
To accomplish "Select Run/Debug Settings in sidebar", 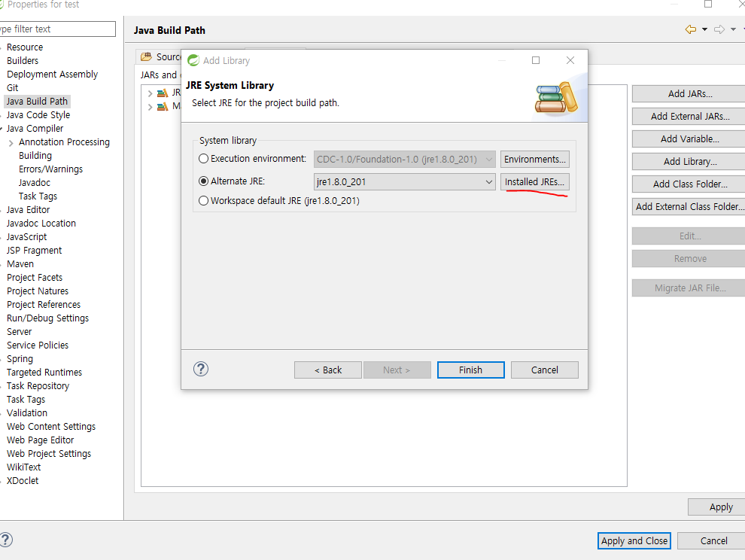I will pos(47,318).
